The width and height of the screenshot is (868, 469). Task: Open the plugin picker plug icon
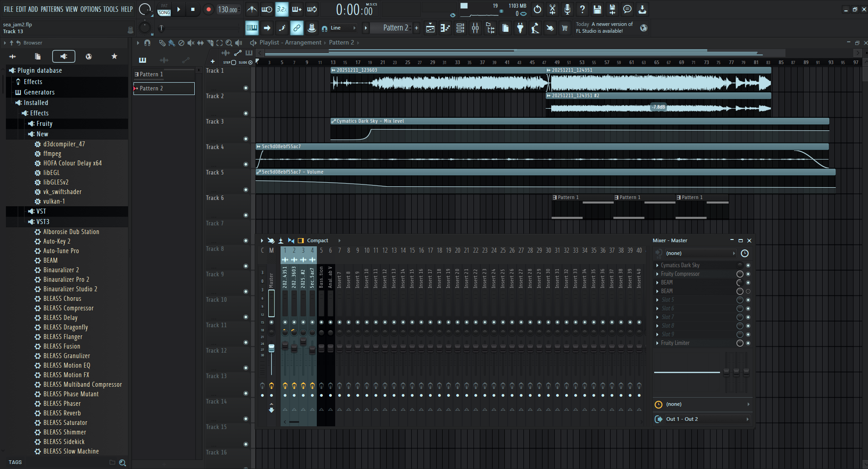(x=520, y=28)
